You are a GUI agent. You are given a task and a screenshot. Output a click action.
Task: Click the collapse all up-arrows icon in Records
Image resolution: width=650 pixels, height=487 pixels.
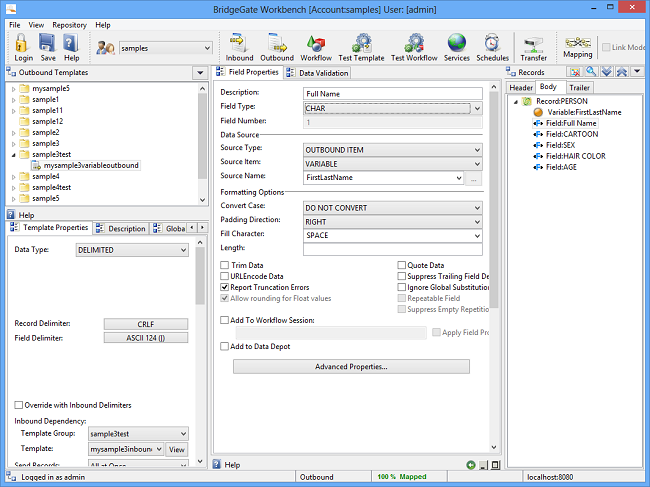(621, 72)
